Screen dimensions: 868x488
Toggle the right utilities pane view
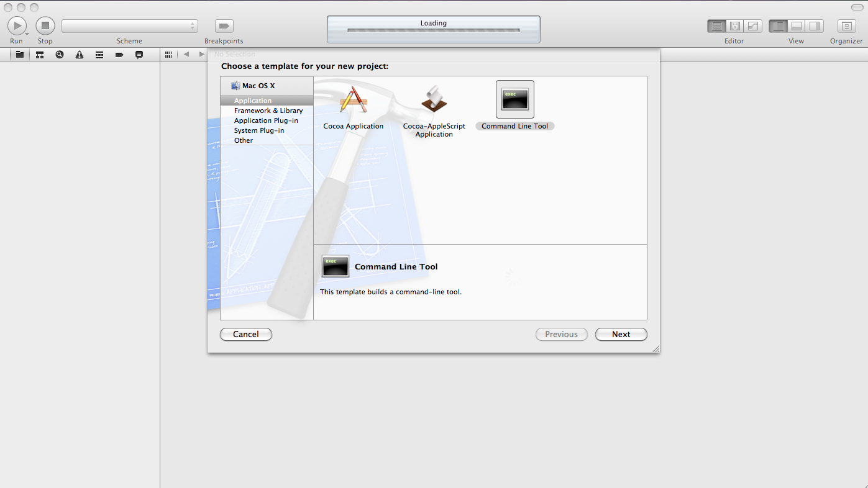click(x=814, y=26)
